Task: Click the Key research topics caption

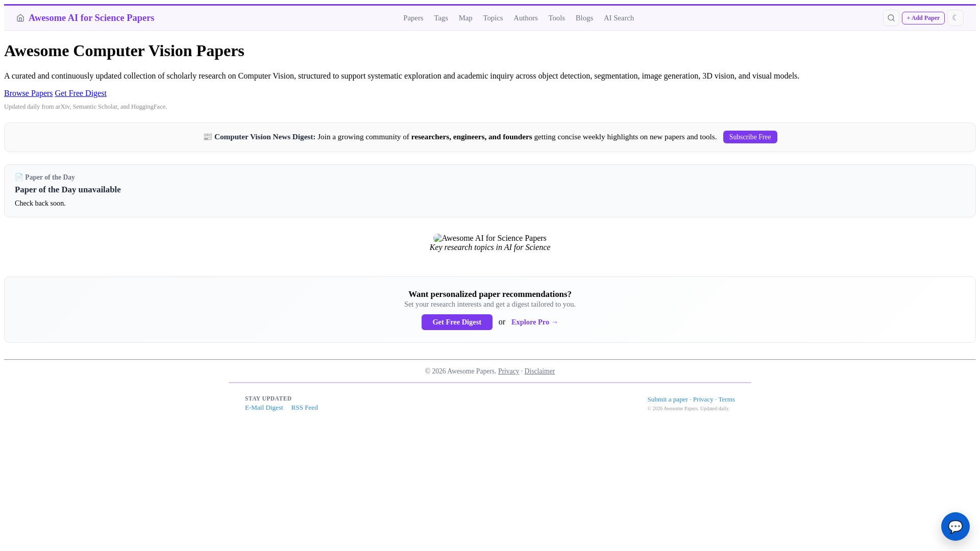Action: click(490, 247)
